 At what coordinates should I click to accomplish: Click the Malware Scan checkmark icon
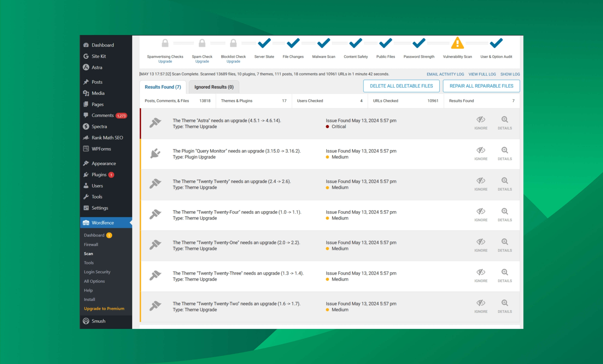tap(324, 43)
